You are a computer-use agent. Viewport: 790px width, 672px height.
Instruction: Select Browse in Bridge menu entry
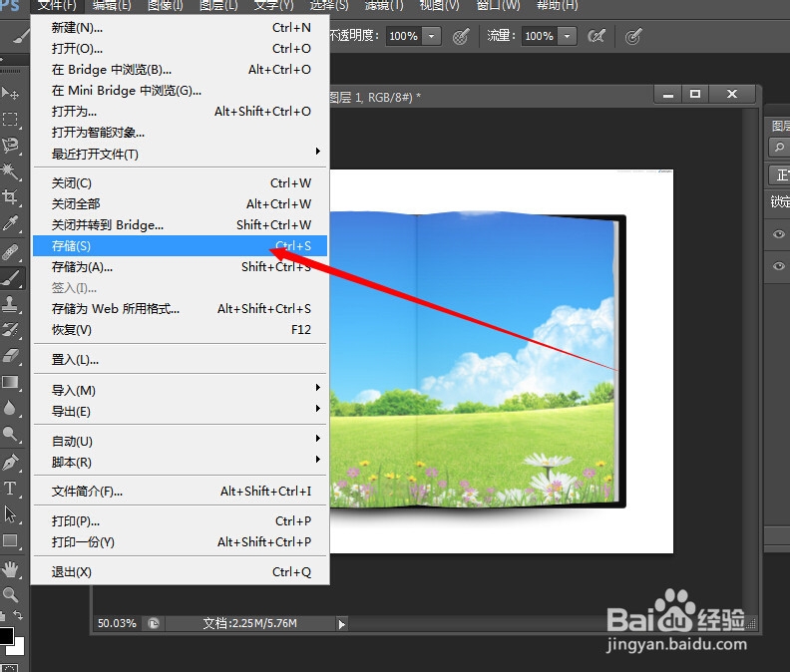coord(181,70)
